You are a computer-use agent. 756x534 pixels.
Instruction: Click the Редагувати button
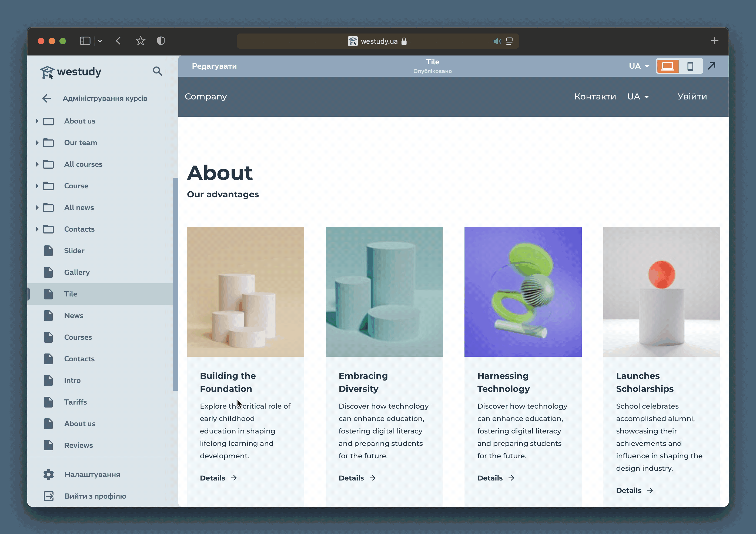click(214, 66)
